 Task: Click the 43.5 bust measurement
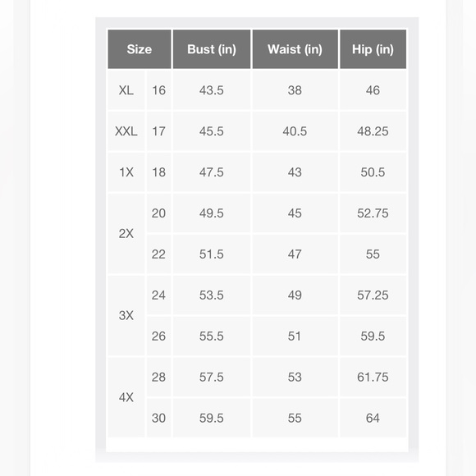pyautogui.click(x=212, y=90)
